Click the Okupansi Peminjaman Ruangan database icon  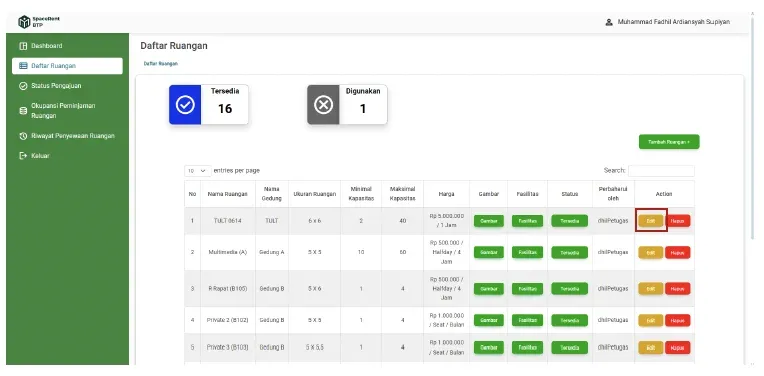click(x=22, y=111)
